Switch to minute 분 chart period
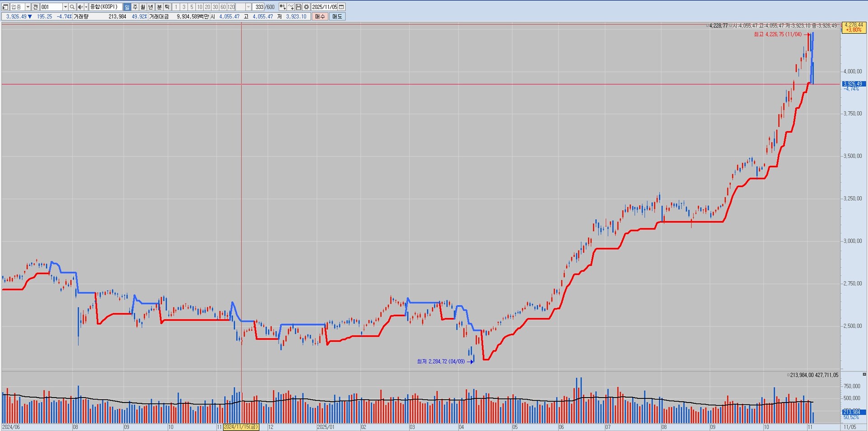The width and height of the screenshot is (868, 431). (159, 7)
